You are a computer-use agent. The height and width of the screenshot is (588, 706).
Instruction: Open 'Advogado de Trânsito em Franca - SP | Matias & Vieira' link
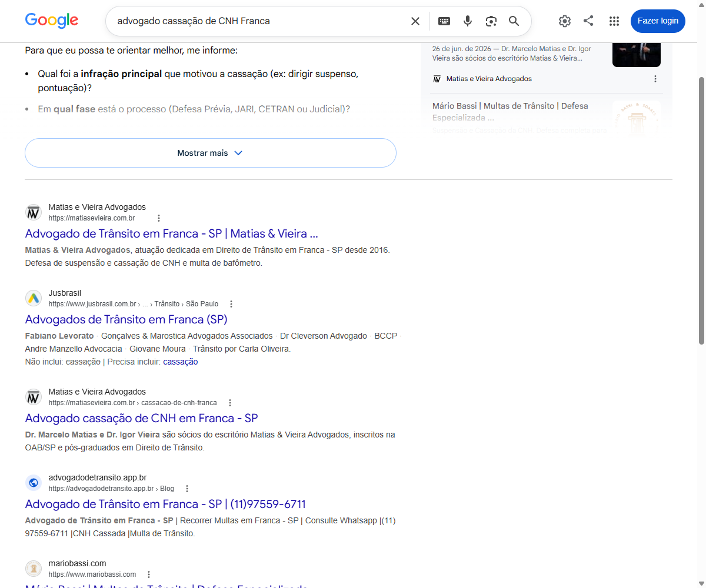pyautogui.click(x=172, y=234)
